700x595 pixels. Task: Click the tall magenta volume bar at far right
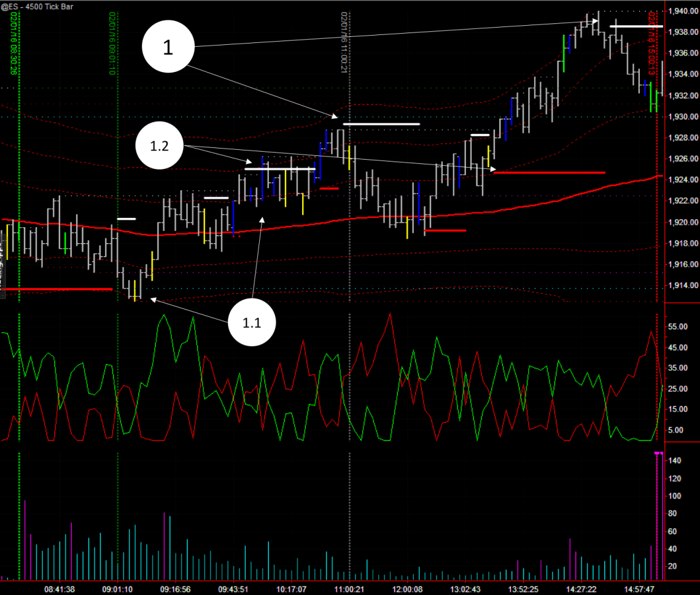pos(658,516)
